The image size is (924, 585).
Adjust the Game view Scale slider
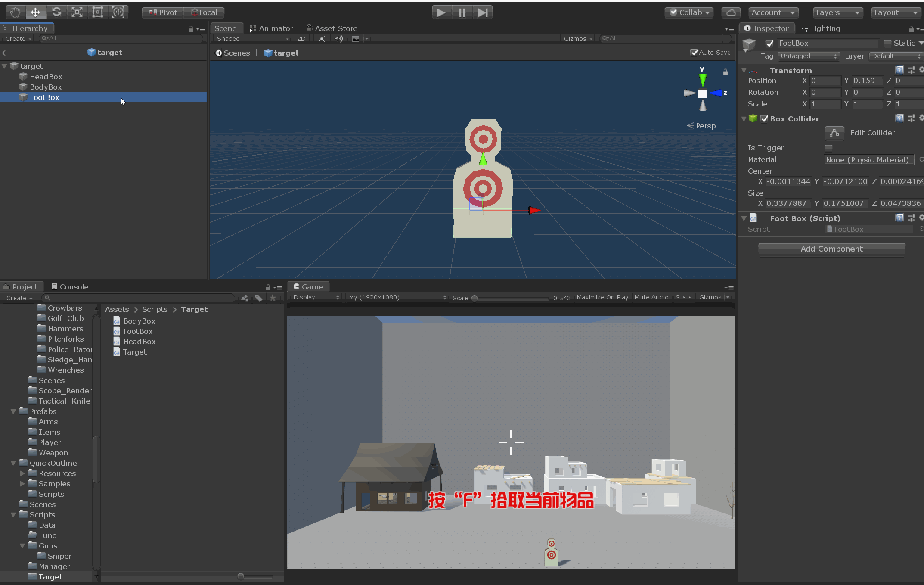point(474,298)
